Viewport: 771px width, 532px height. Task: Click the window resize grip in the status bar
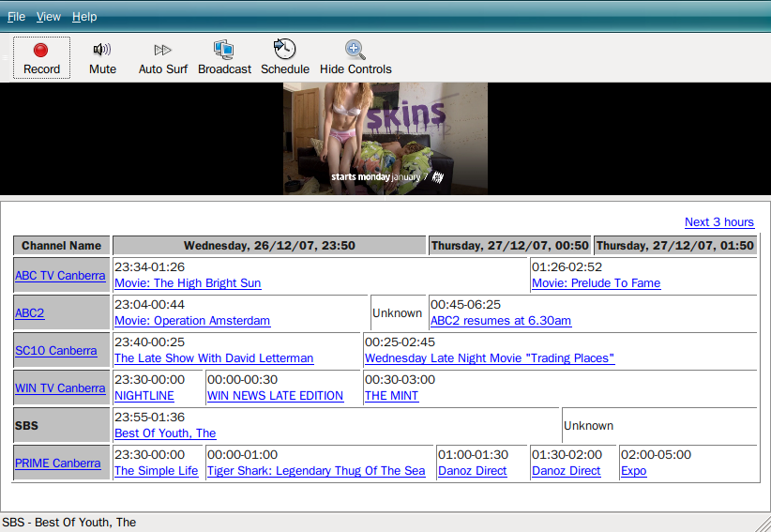tap(763, 524)
